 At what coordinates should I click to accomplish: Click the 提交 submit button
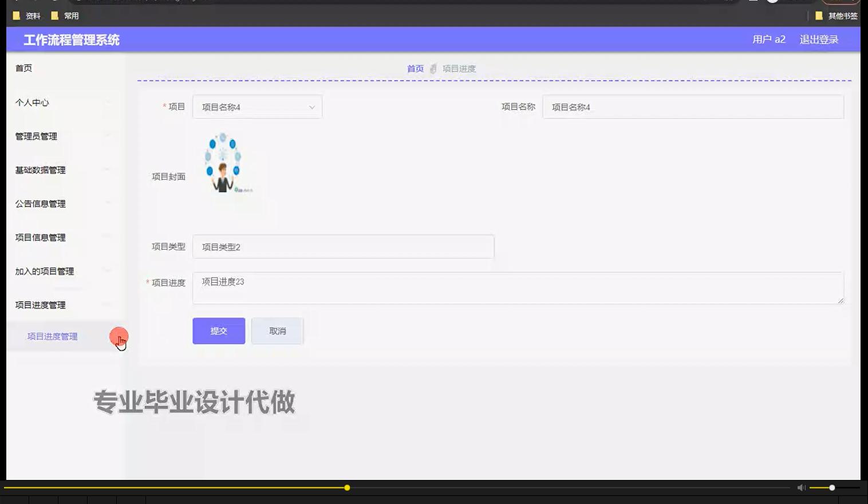point(218,330)
